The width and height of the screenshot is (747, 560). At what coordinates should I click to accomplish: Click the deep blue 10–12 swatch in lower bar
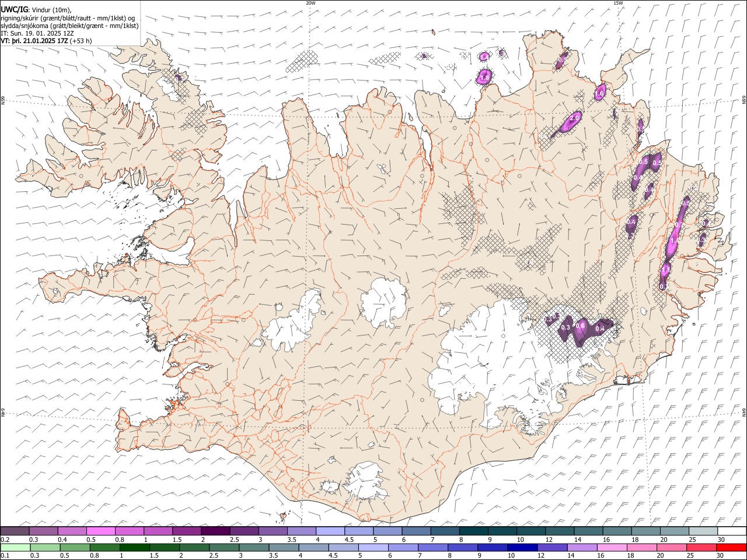(x=522, y=547)
